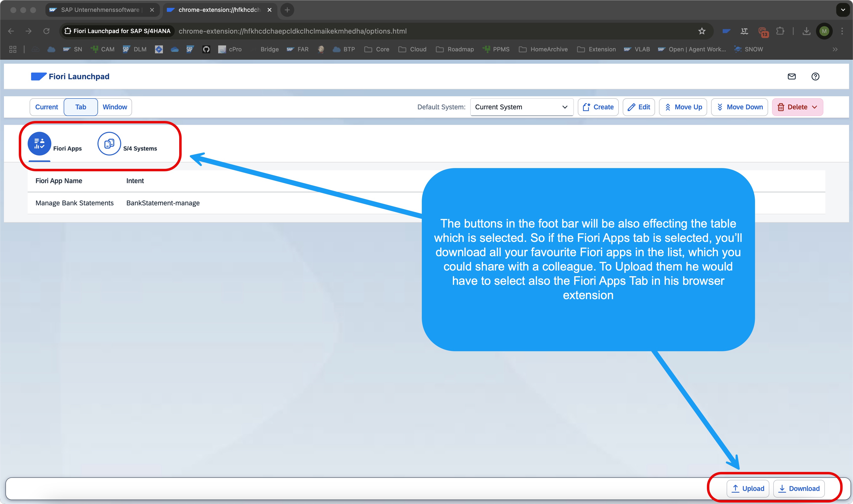
Task: Open a new browser tab
Action: click(287, 10)
